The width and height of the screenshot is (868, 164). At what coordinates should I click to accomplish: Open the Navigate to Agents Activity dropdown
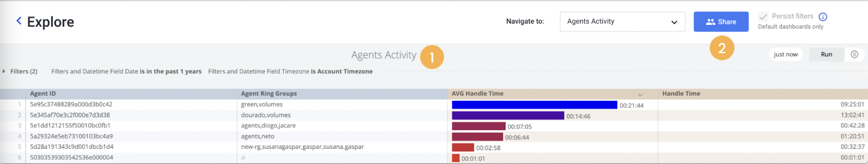pyautogui.click(x=622, y=22)
